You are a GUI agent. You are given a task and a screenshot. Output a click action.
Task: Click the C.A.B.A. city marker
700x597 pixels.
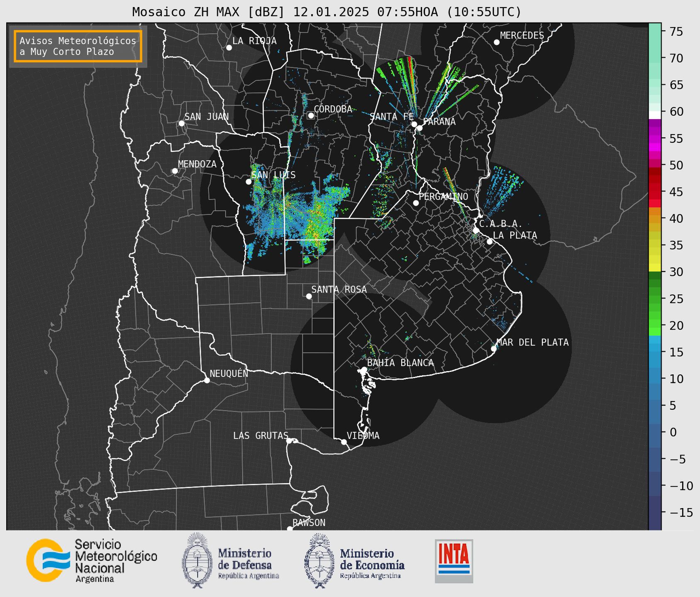pos(476,230)
